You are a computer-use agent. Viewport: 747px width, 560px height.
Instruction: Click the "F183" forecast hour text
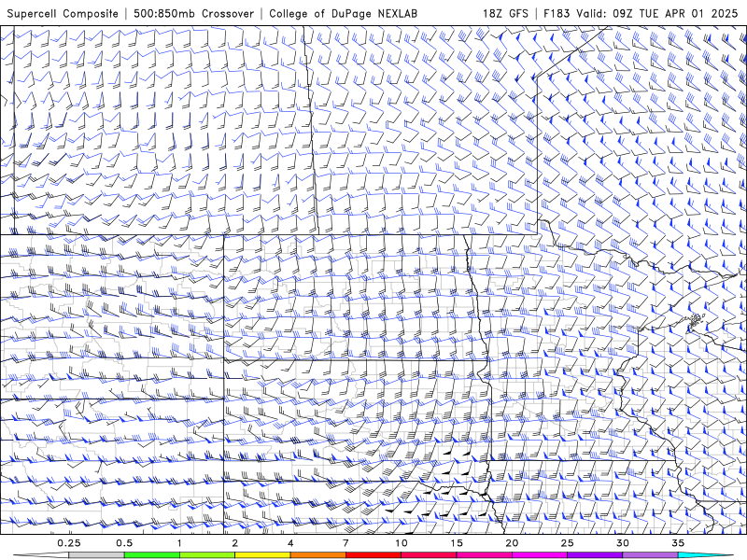[x=557, y=13]
